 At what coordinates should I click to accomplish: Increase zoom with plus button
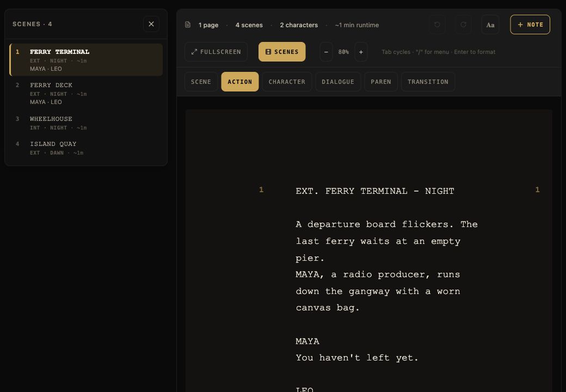361,52
